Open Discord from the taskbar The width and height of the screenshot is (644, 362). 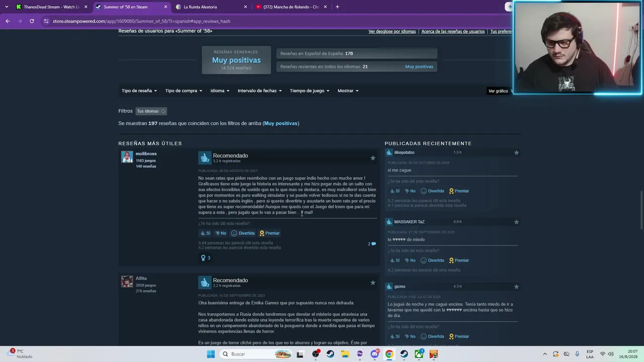tap(374, 354)
